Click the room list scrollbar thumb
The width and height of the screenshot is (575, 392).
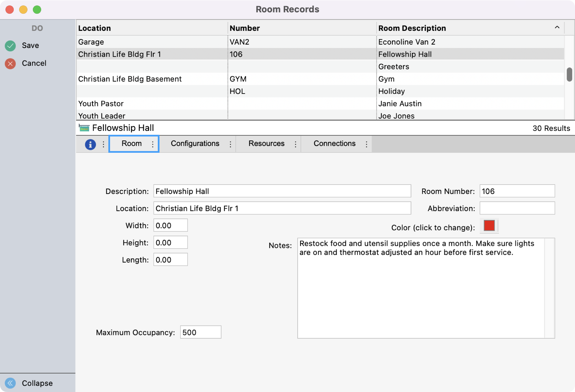569,74
